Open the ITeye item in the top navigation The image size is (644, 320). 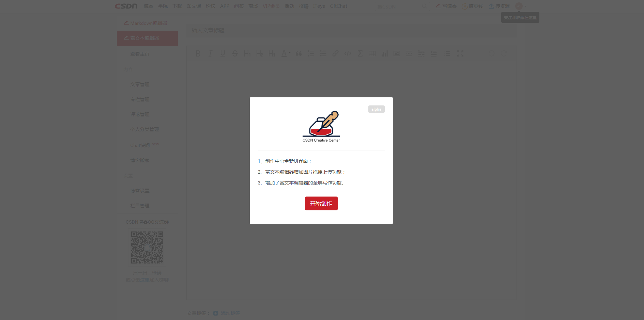pos(319,6)
